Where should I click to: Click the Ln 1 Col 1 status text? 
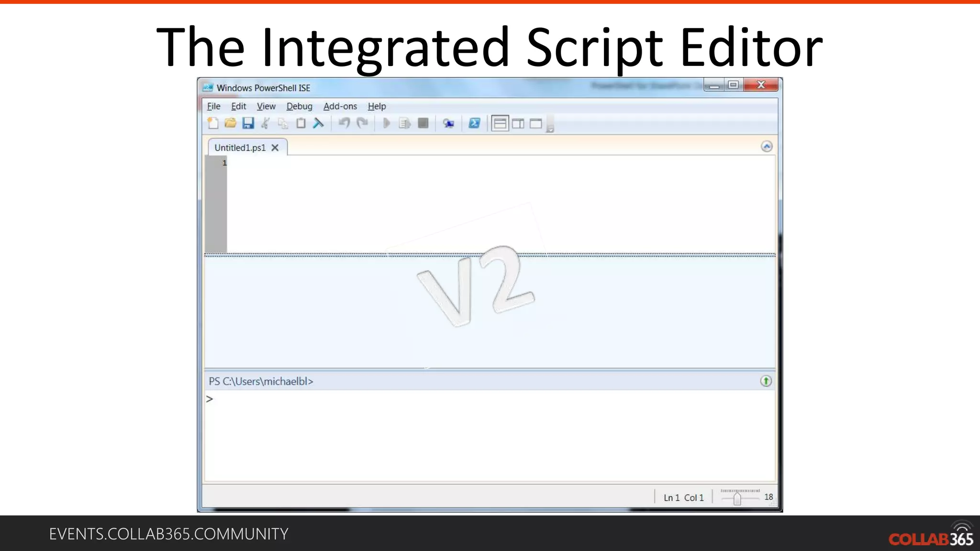[x=683, y=497]
